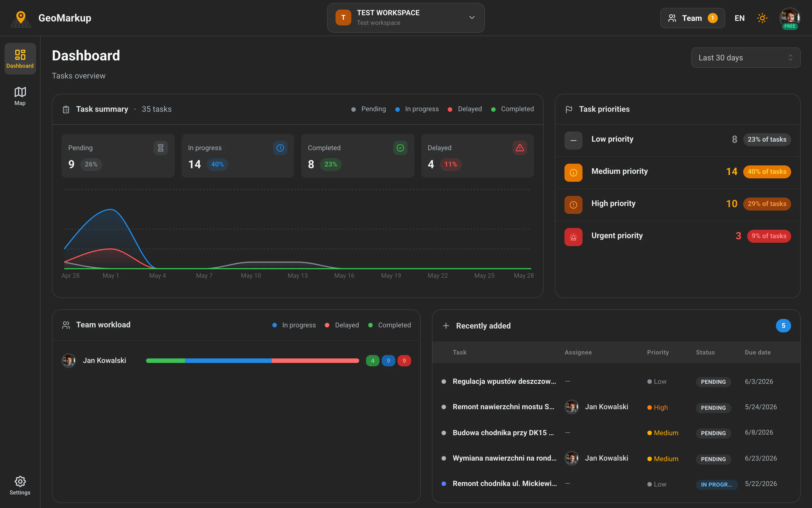Click the In progress clock icon
The width and height of the screenshot is (812, 508).
[x=280, y=148]
